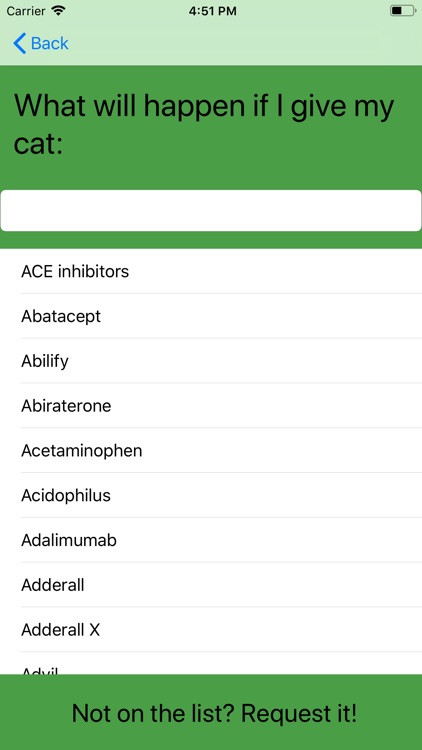Go back using the Back label

(50, 44)
